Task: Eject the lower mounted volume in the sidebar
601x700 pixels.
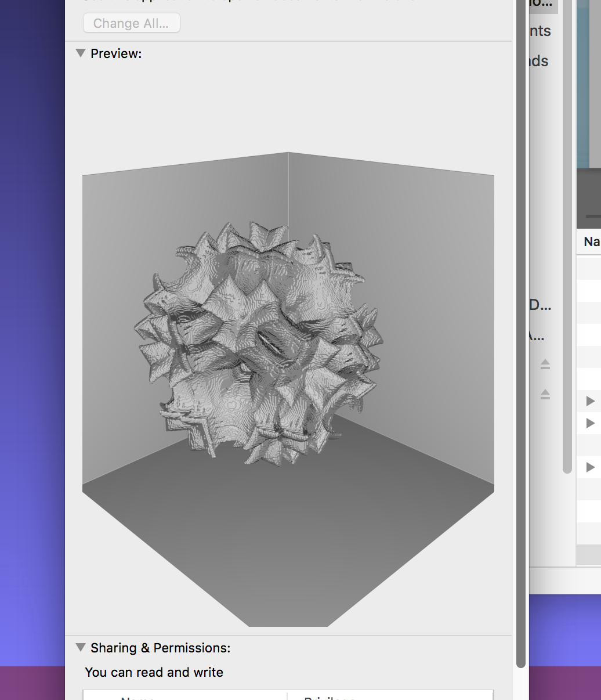Action: coord(544,394)
